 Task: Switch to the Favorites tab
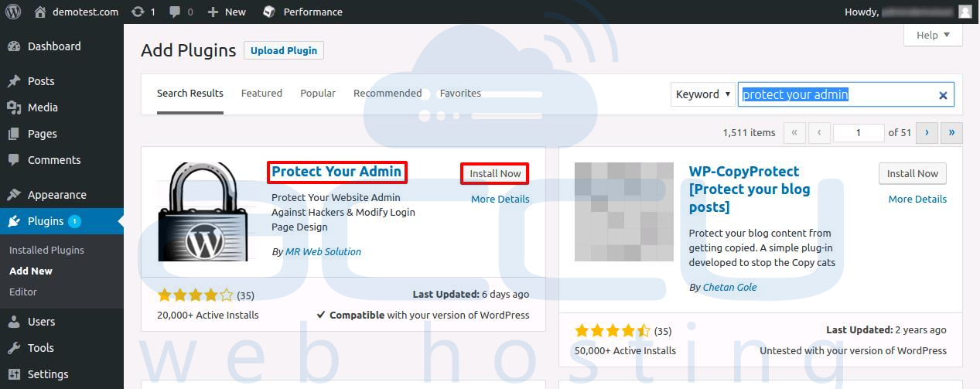pos(460,94)
